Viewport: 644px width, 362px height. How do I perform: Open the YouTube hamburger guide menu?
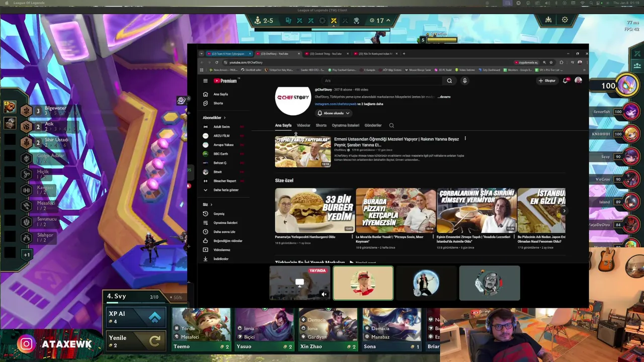point(205,81)
